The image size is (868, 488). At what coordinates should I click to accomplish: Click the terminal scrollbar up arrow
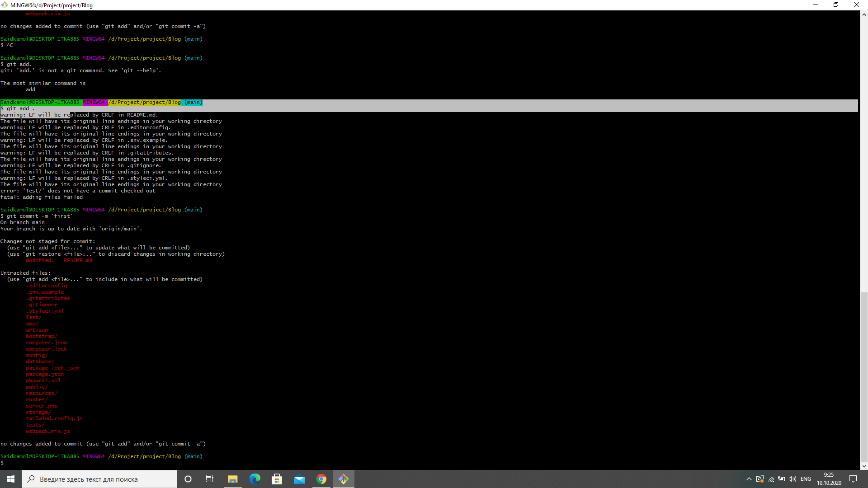(x=864, y=14)
